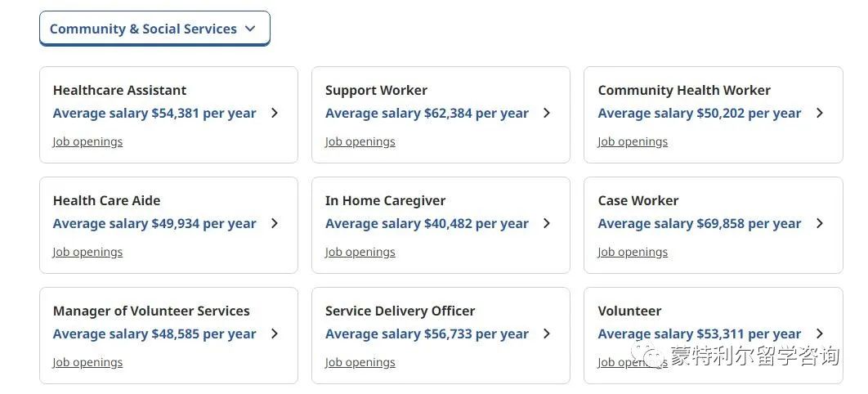Select the Case Worker $69,858 salary link
The image size is (868, 394).
(699, 223)
